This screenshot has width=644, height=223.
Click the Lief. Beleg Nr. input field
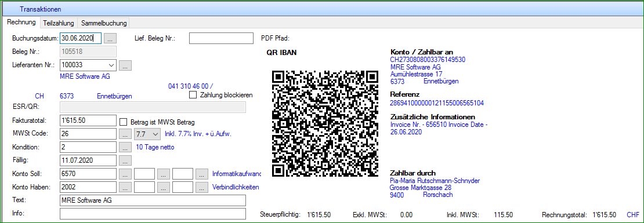pyautogui.click(x=222, y=38)
